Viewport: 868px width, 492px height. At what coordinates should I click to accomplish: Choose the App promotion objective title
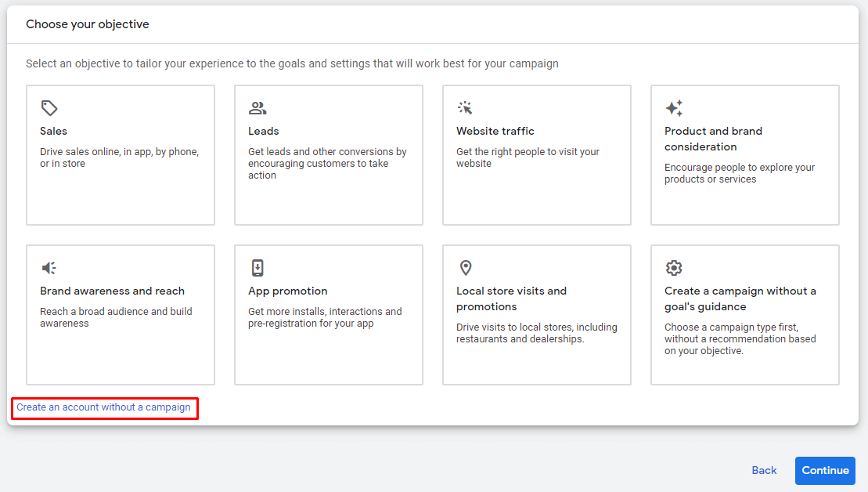(288, 291)
